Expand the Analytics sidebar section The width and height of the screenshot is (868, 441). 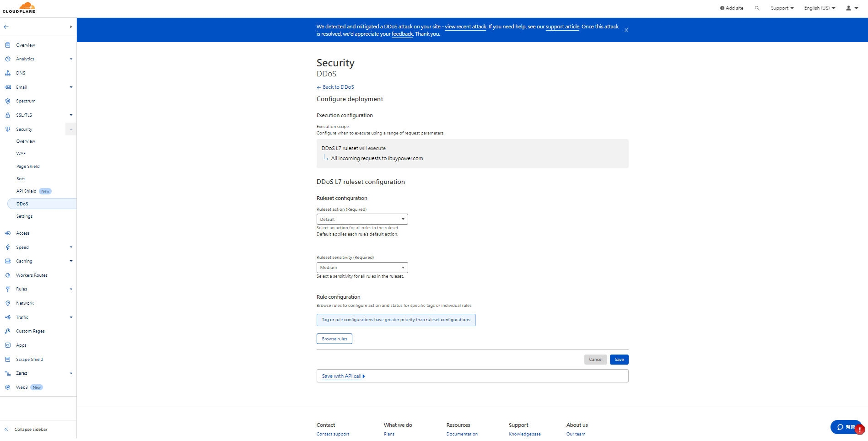click(x=71, y=59)
